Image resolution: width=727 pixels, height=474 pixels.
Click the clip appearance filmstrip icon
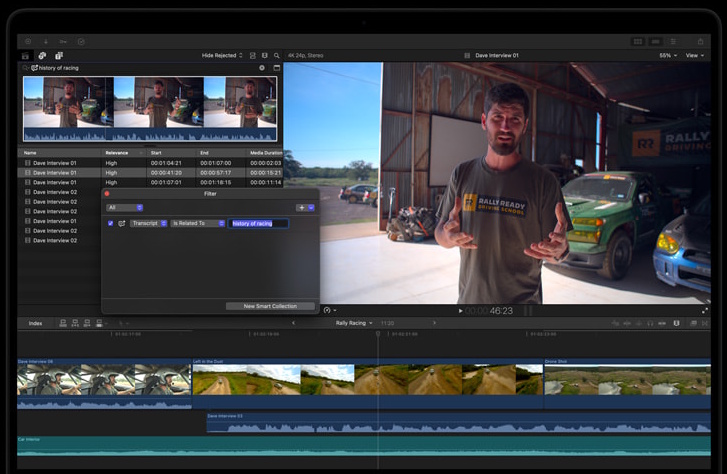pyautogui.click(x=264, y=56)
